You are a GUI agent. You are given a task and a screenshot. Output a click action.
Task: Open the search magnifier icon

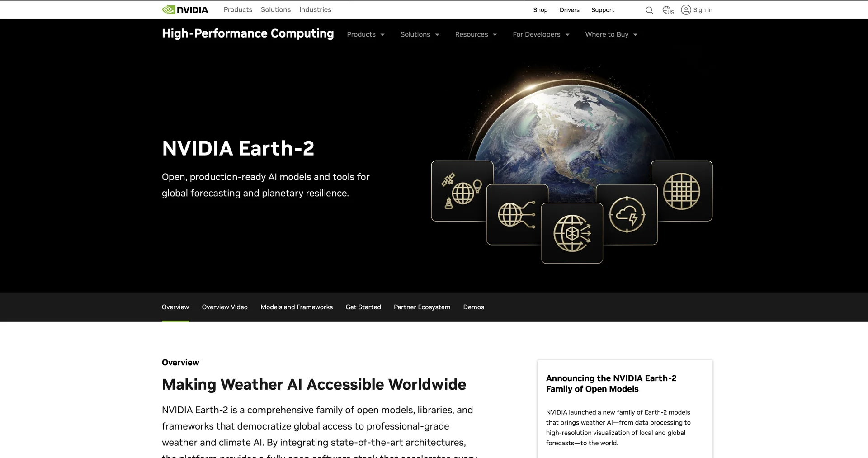(649, 10)
